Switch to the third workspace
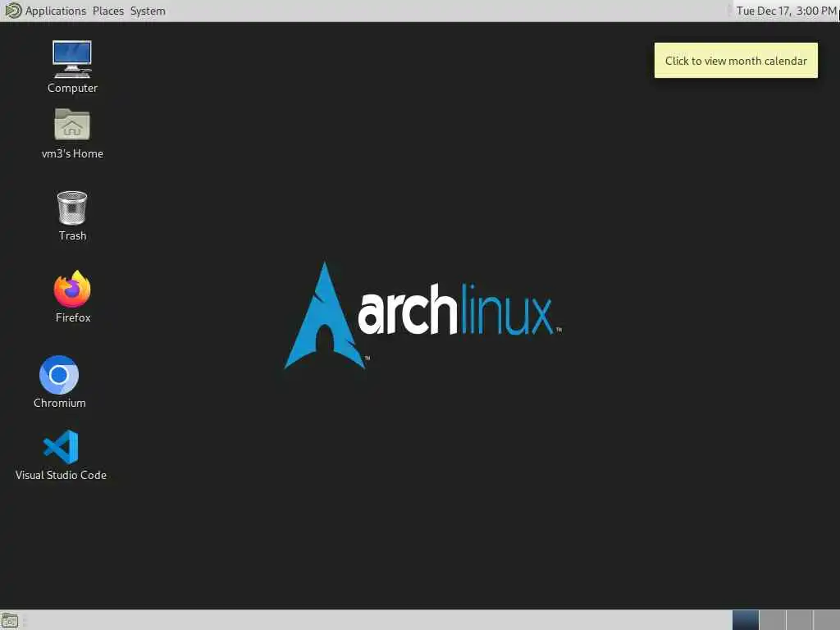This screenshot has height=630, width=840. [799, 620]
